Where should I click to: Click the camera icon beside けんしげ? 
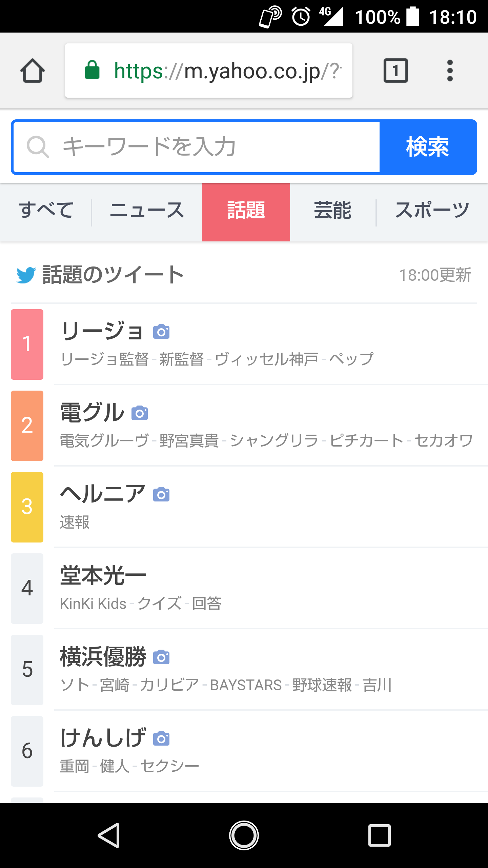point(161,738)
